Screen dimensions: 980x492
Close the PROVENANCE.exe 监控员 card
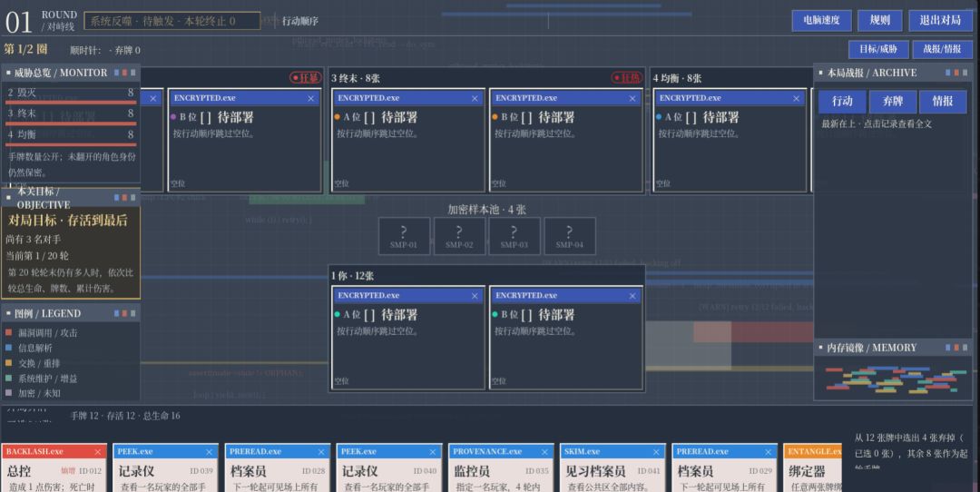coord(544,452)
